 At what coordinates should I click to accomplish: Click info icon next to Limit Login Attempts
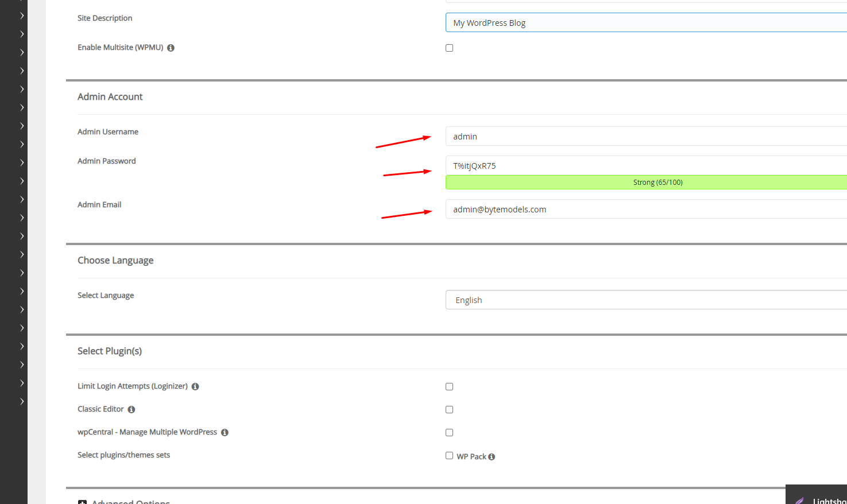pos(195,387)
